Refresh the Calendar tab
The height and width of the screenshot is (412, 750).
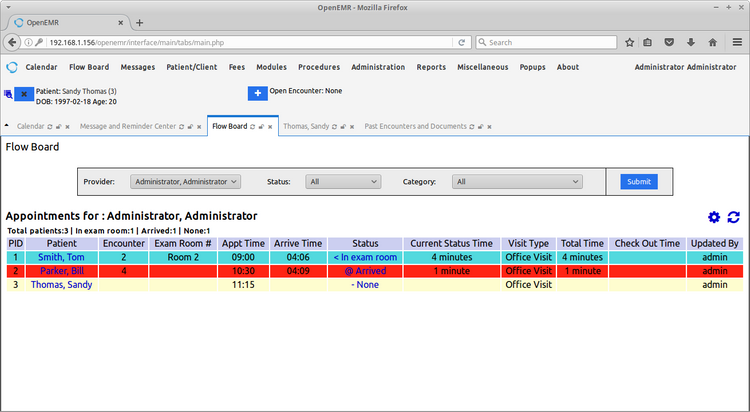pyautogui.click(x=50, y=127)
